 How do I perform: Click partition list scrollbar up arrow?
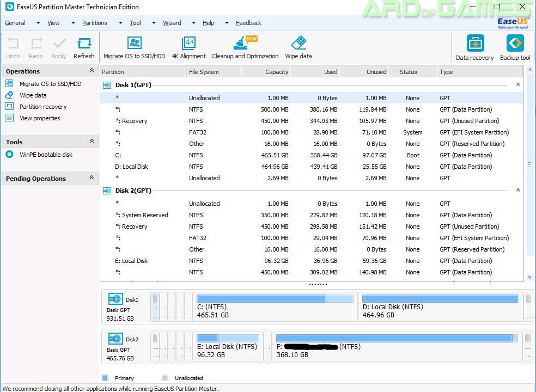(x=530, y=69)
